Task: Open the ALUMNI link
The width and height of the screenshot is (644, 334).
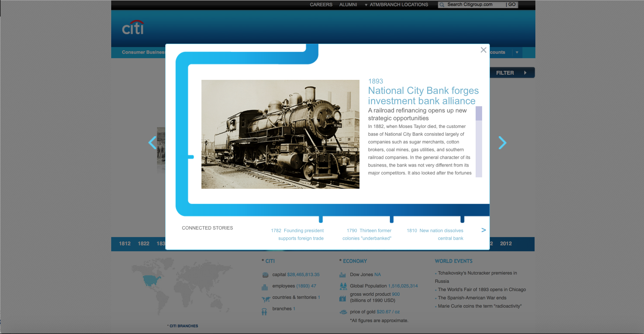Action: click(348, 5)
